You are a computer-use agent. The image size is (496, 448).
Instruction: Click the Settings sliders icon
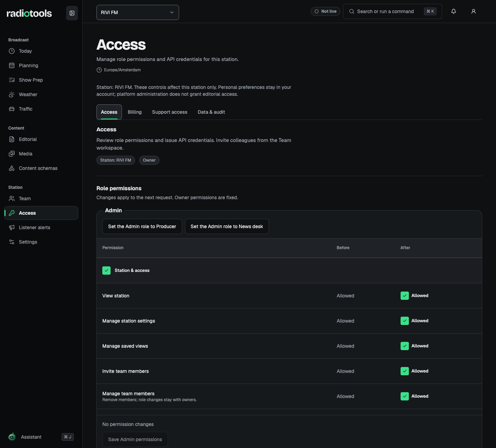(x=12, y=242)
